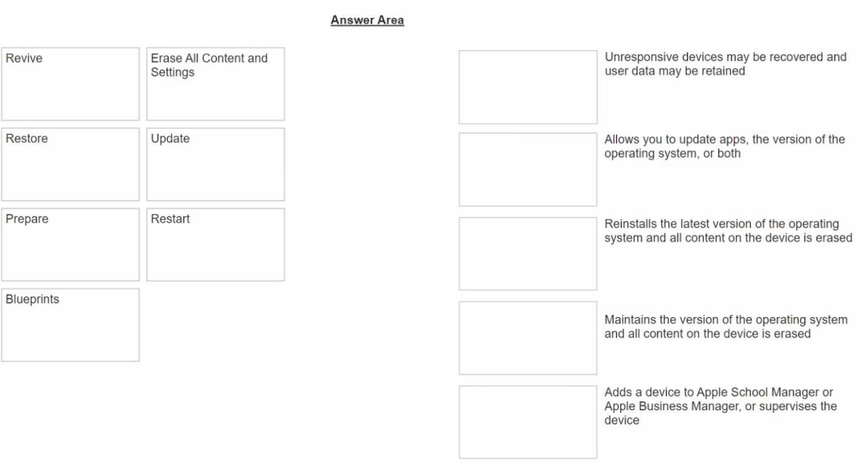
Task: Click empty box beside 'Unresponsive devices may be recovered'
Action: click(528, 87)
